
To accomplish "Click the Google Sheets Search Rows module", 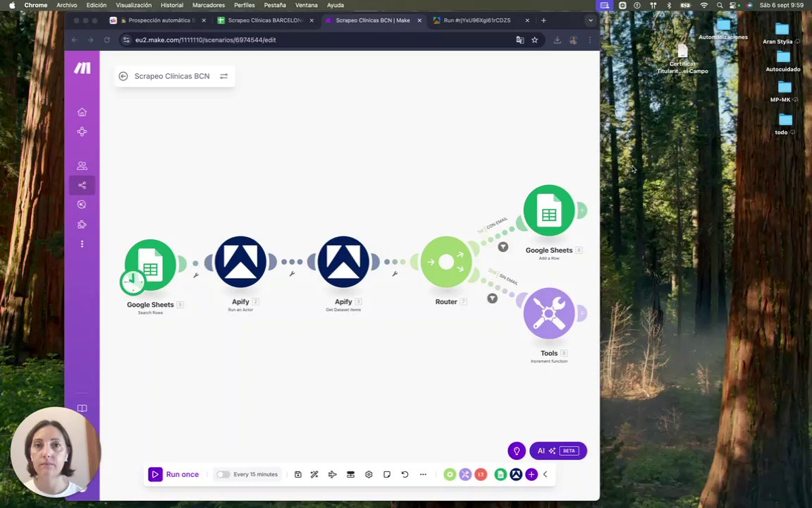I will (150, 265).
